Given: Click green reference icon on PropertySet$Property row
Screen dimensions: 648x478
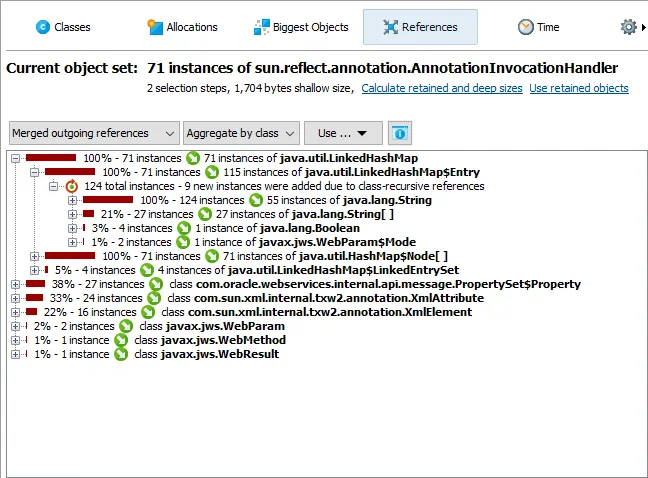Looking at the screenshot, I should coord(156,284).
